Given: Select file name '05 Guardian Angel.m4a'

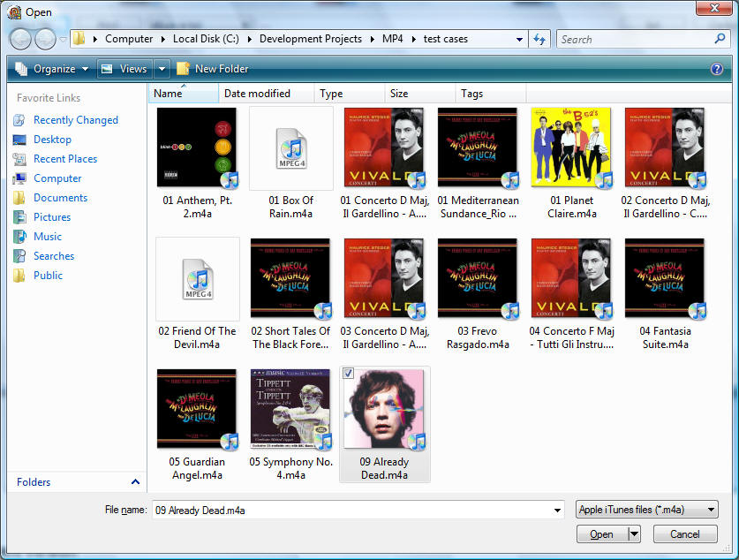Looking at the screenshot, I should (197, 468).
